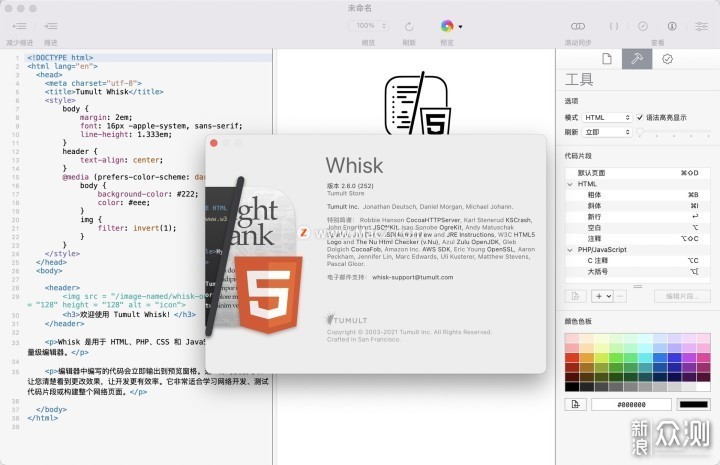This screenshot has height=465, width=720.
Task: Pick the white swatch at palette bottom-right
Action: (703, 387)
